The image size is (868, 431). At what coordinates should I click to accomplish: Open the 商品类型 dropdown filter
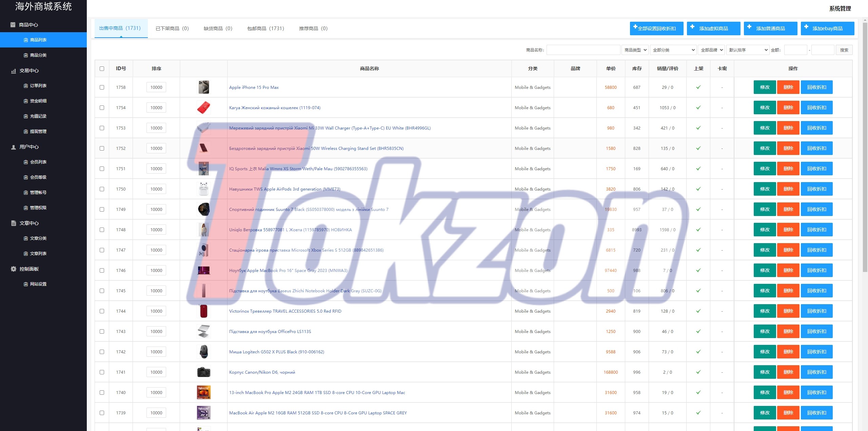(x=635, y=50)
